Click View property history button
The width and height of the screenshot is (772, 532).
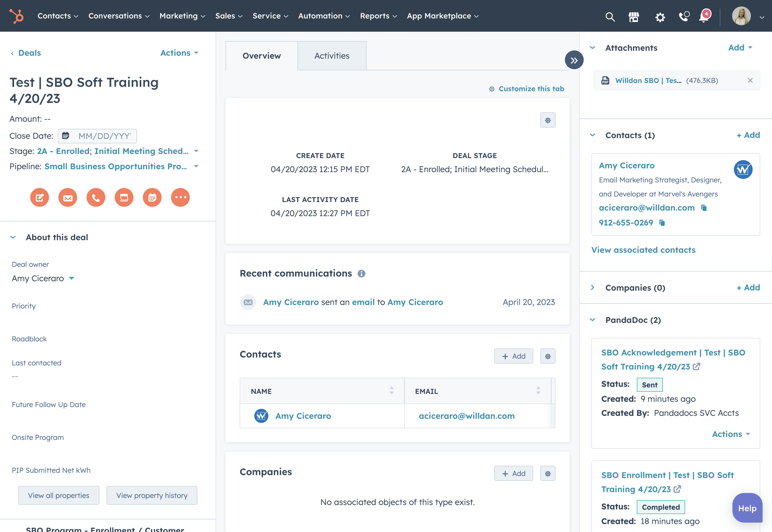pyautogui.click(x=152, y=495)
